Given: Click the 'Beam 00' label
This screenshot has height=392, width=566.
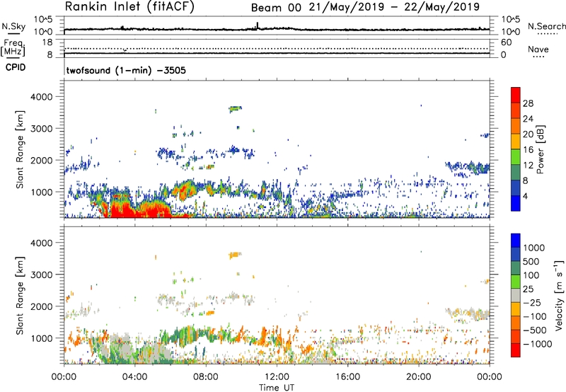Looking at the screenshot, I should [276, 8].
